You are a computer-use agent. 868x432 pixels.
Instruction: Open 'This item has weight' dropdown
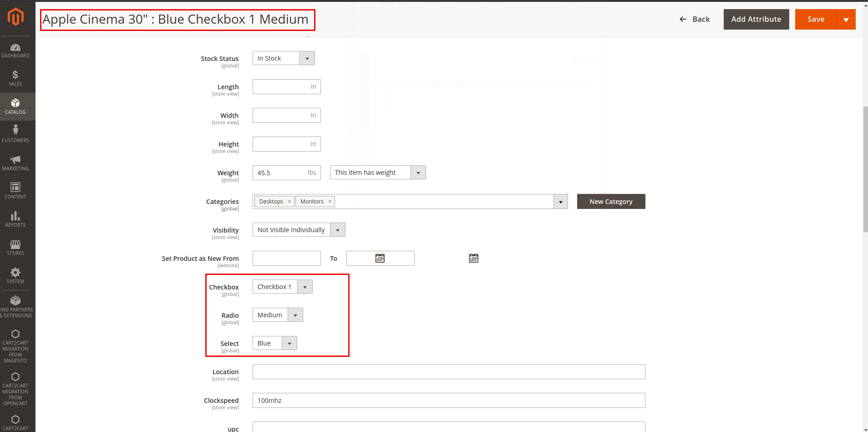click(x=378, y=173)
